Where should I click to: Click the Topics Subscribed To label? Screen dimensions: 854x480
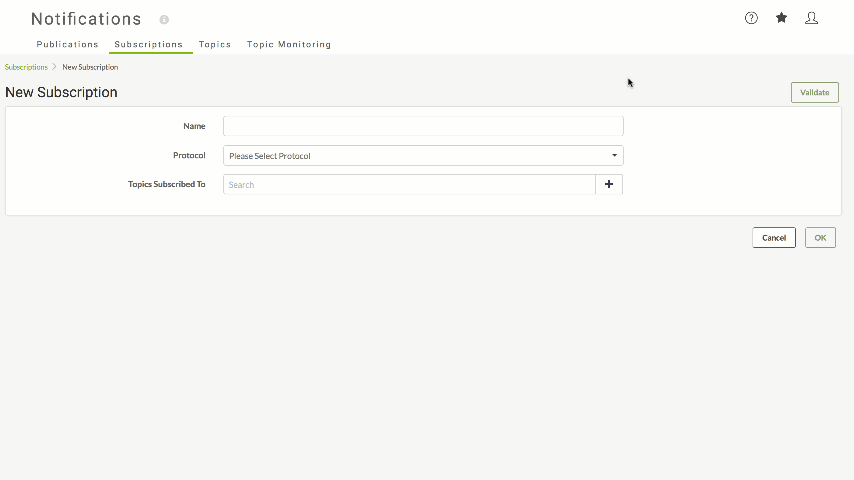pos(167,184)
